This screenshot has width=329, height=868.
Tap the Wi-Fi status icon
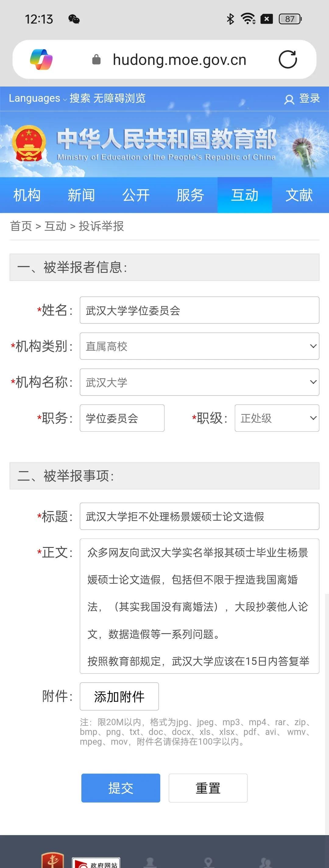[x=248, y=19]
